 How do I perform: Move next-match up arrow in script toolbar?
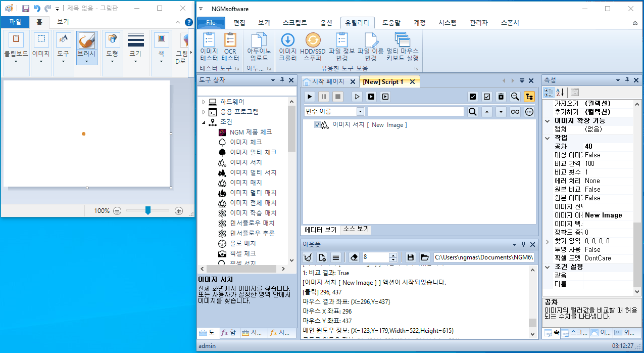(x=487, y=112)
